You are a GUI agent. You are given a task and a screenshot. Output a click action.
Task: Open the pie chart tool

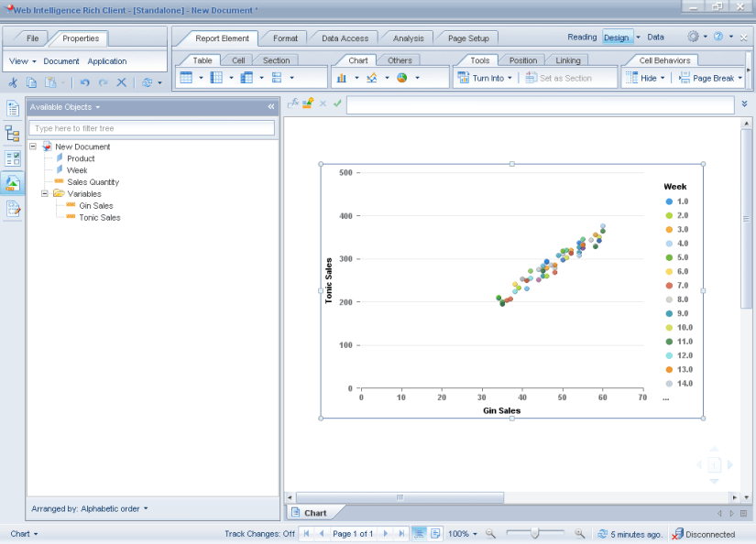coord(401,77)
